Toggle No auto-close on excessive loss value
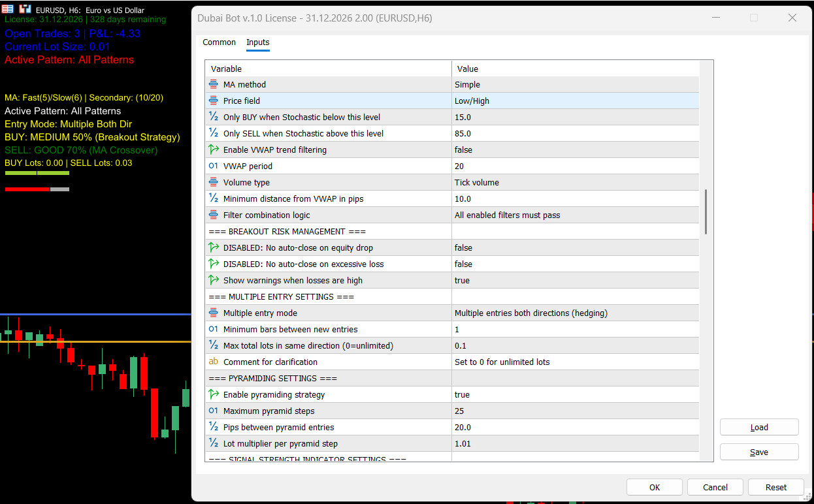 click(x=576, y=264)
